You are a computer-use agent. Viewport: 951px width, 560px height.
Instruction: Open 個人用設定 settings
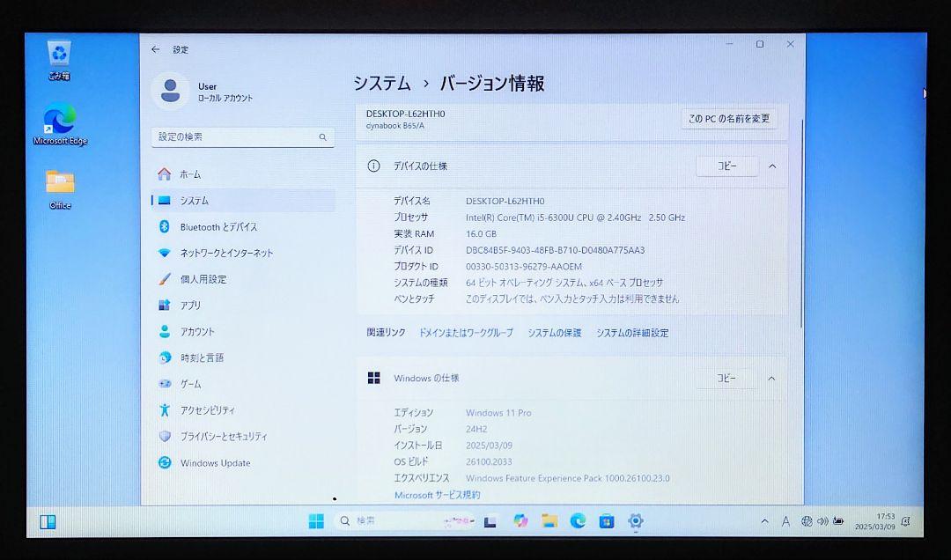[x=243, y=279]
